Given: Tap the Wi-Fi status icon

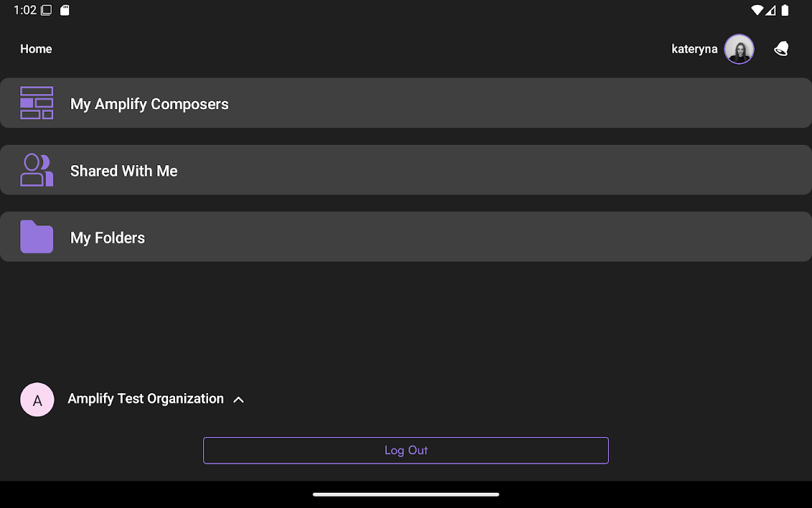Looking at the screenshot, I should coord(757,10).
